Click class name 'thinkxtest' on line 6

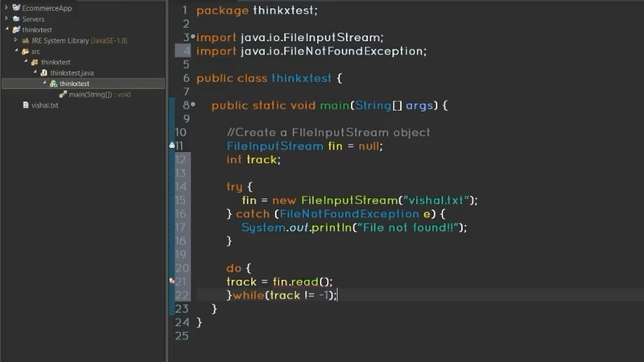click(x=301, y=78)
